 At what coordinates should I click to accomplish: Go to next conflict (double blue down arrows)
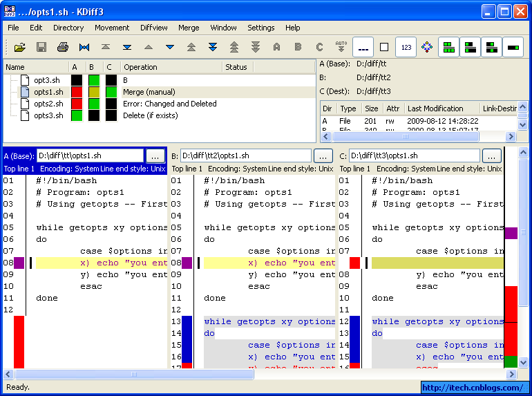pos(213,47)
